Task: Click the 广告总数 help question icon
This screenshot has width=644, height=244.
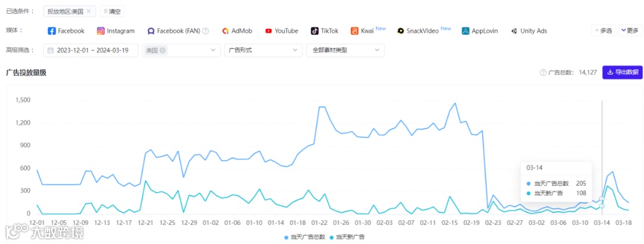Action: click(x=543, y=72)
